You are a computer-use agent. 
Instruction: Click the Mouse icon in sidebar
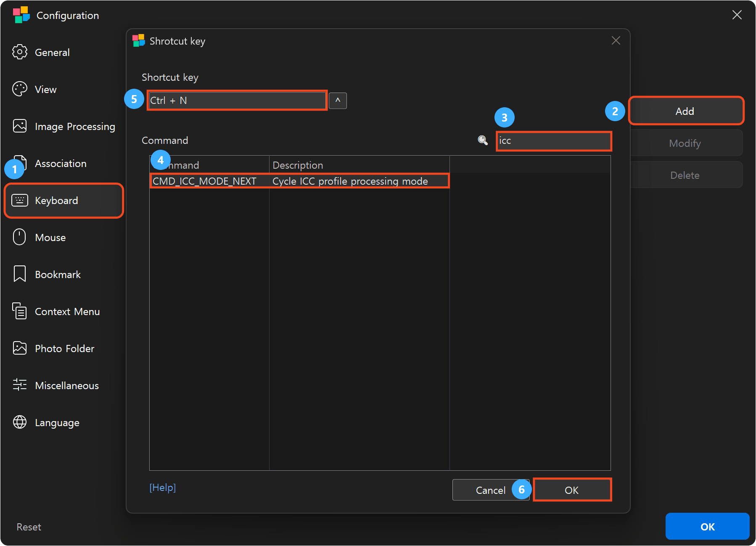19,237
